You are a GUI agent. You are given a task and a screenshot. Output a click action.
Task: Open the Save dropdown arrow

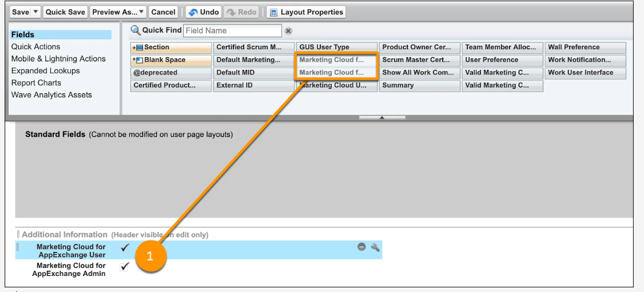coord(35,12)
